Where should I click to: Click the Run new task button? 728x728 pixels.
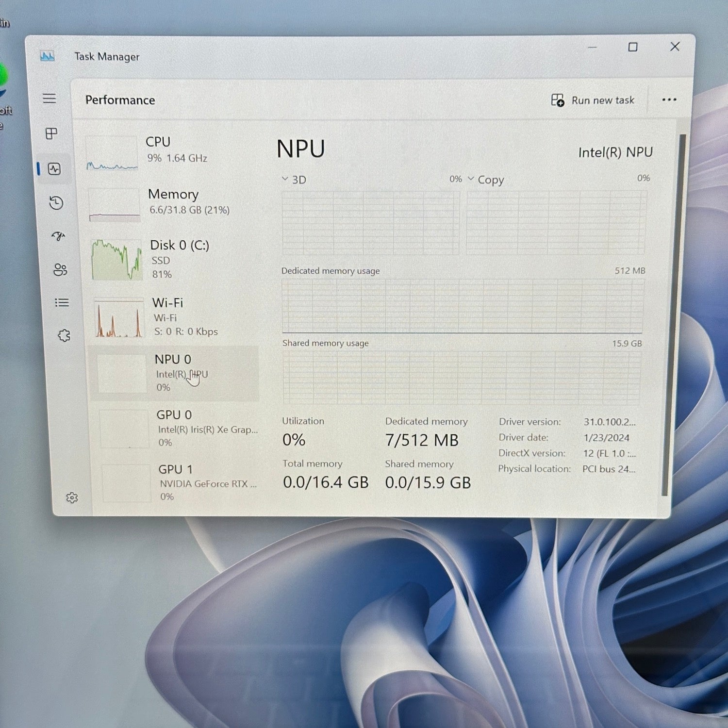point(593,100)
